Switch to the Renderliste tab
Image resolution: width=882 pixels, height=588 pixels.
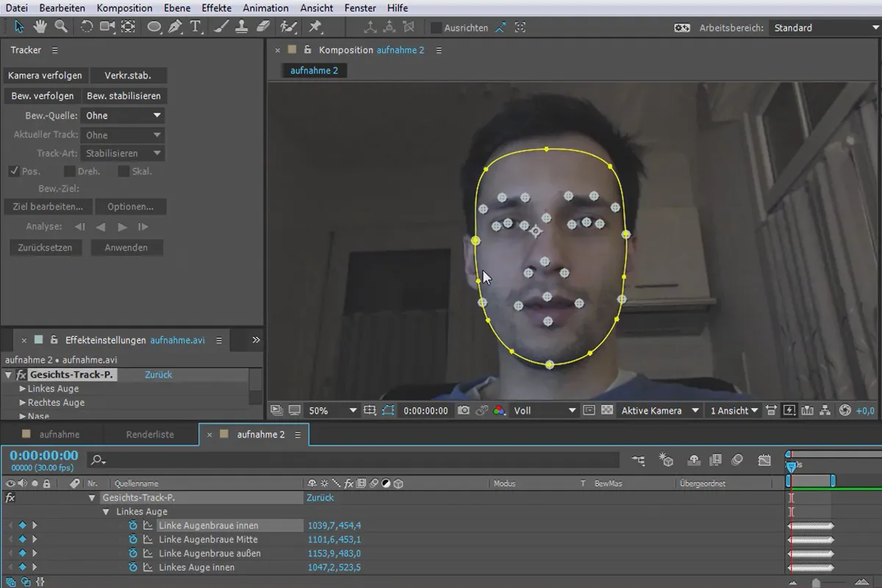coord(150,434)
